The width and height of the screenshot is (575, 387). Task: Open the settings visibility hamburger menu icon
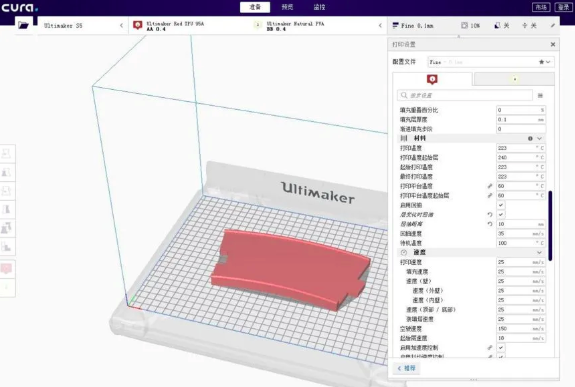(x=540, y=95)
